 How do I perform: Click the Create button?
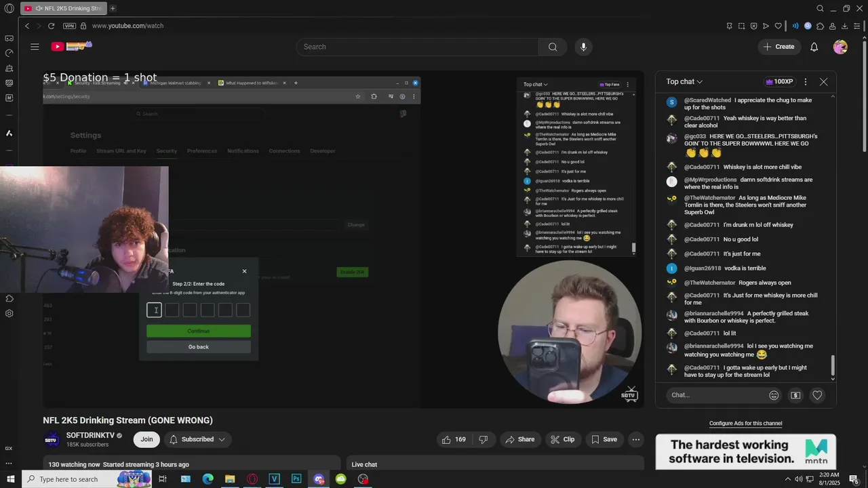tap(778, 47)
